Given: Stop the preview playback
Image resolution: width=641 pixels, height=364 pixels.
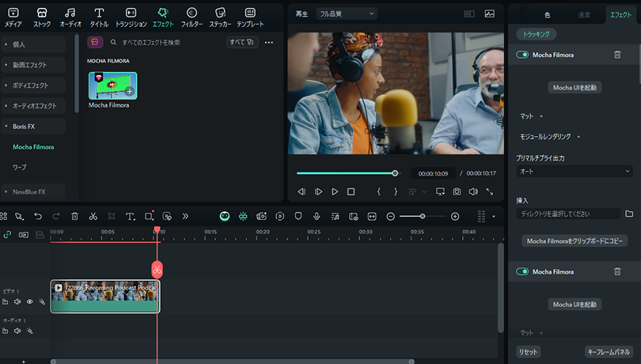Looking at the screenshot, I should click(351, 191).
